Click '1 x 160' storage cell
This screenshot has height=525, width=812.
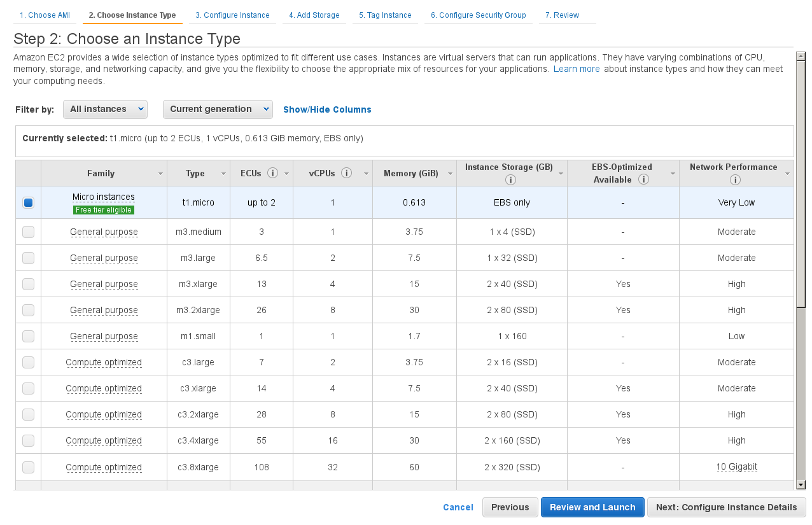coord(512,336)
